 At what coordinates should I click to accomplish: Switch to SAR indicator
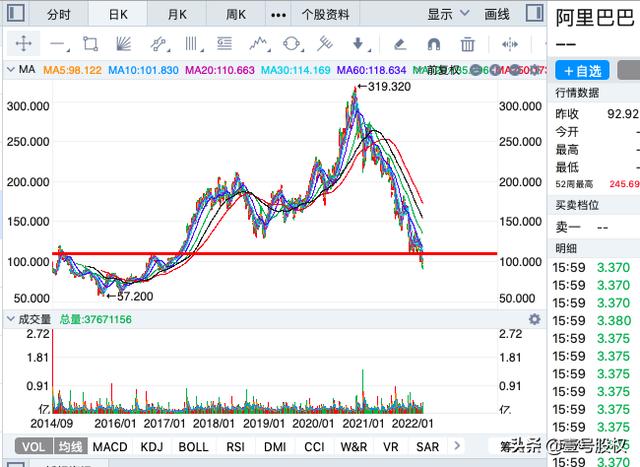pos(427,447)
